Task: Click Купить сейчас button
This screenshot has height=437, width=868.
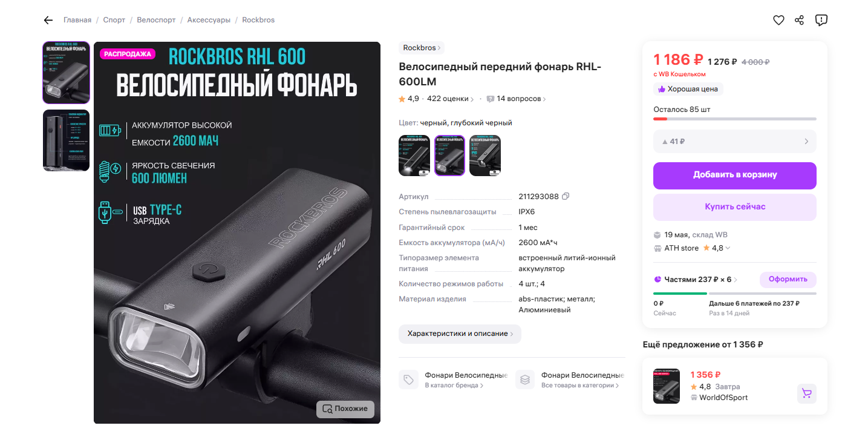Action: [735, 207]
